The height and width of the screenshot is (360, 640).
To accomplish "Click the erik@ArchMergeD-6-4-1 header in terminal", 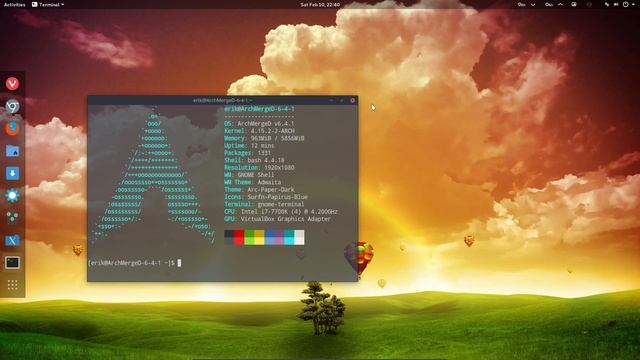I will coord(259,109).
